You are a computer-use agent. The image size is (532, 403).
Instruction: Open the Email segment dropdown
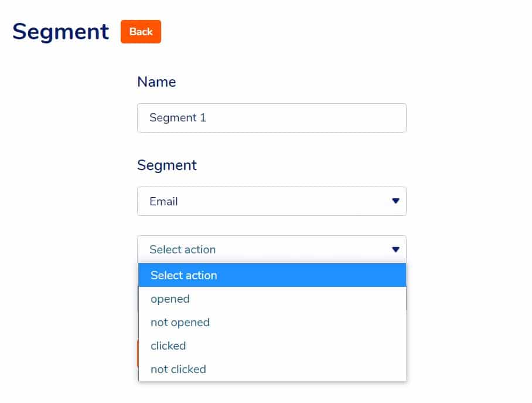pos(272,201)
